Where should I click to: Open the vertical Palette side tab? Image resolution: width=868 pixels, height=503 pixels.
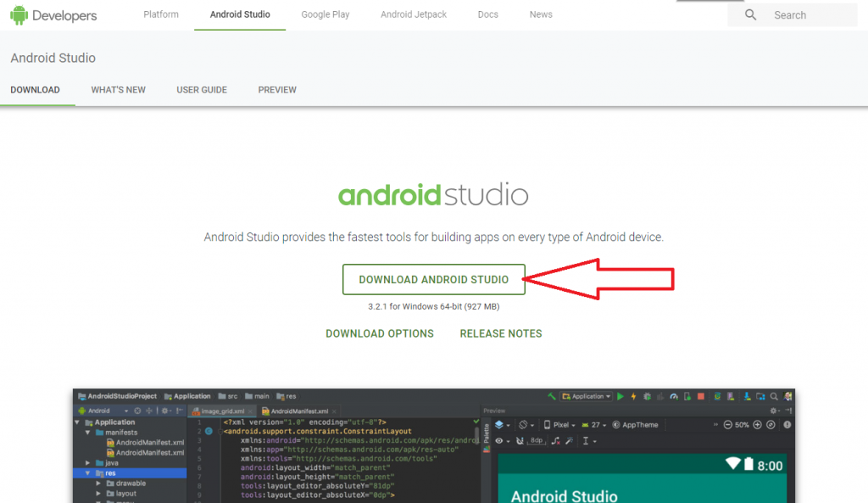click(x=487, y=437)
